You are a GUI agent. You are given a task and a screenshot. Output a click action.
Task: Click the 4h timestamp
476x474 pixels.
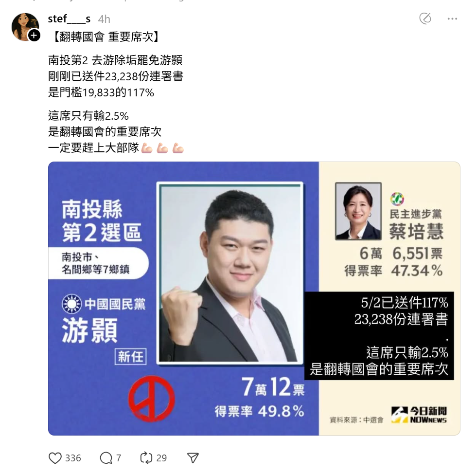click(x=104, y=19)
